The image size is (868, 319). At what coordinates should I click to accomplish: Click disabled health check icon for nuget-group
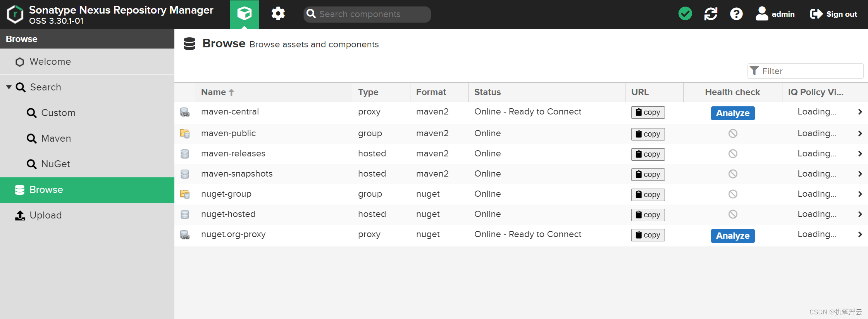tap(733, 194)
